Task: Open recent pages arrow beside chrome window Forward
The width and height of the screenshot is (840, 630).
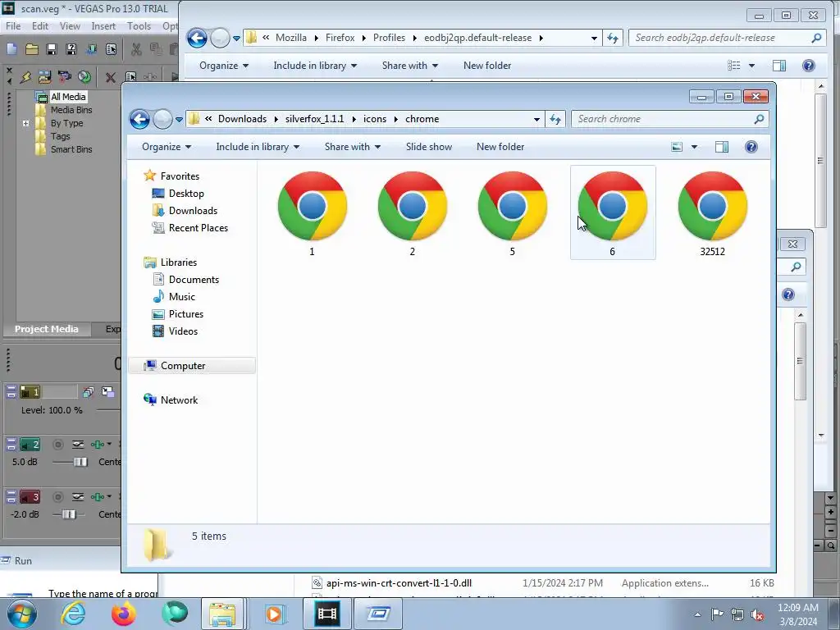Action: (x=179, y=120)
